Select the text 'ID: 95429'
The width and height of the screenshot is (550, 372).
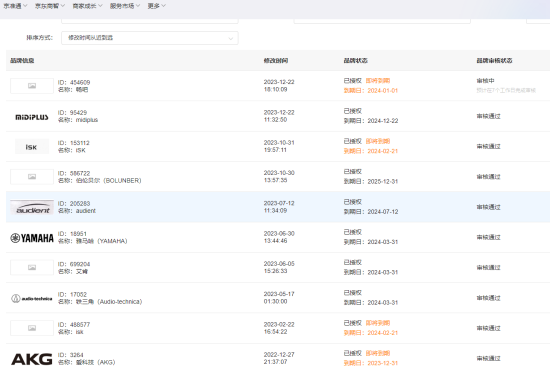click(x=72, y=113)
